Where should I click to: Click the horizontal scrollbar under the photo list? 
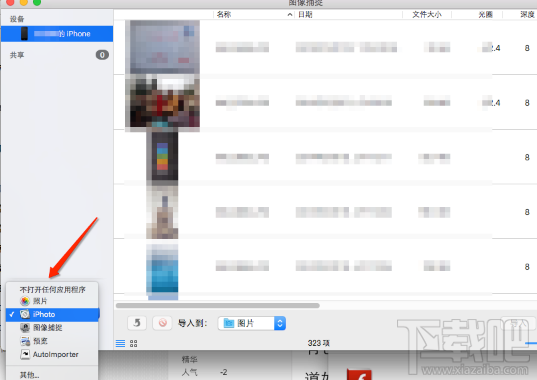(x=218, y=305)
